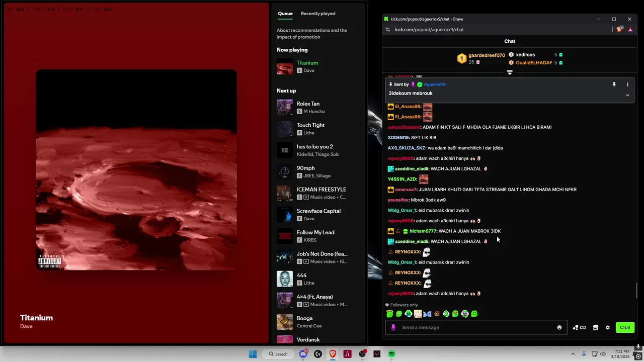
Task: Click XODEM19 username in chat
Action: pos(398,138)
